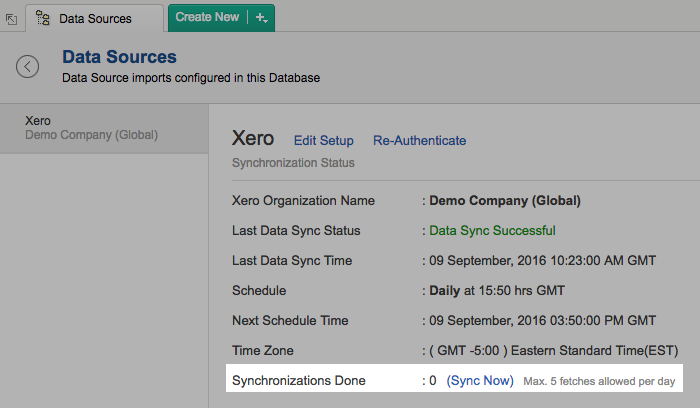This screenshot has width=700, height=408.
Task: Click the expand panel icon at top-left
Action: click(11, 19)
